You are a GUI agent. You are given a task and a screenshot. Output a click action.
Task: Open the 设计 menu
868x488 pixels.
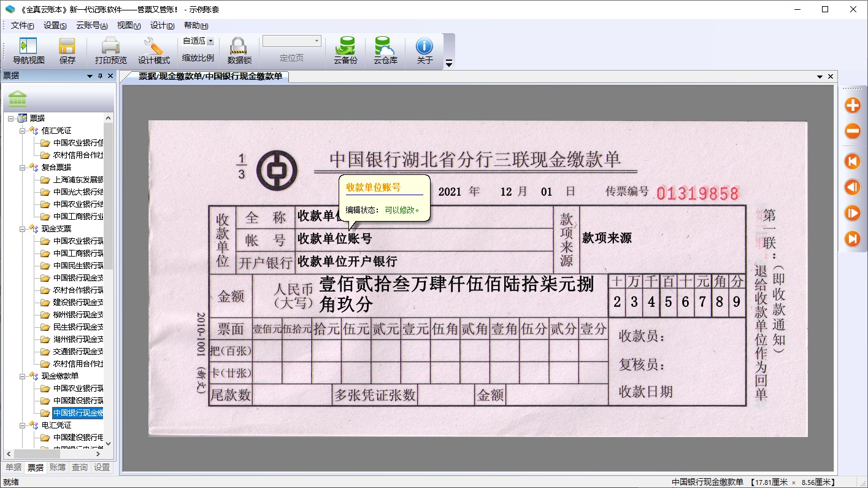[163, 25]
